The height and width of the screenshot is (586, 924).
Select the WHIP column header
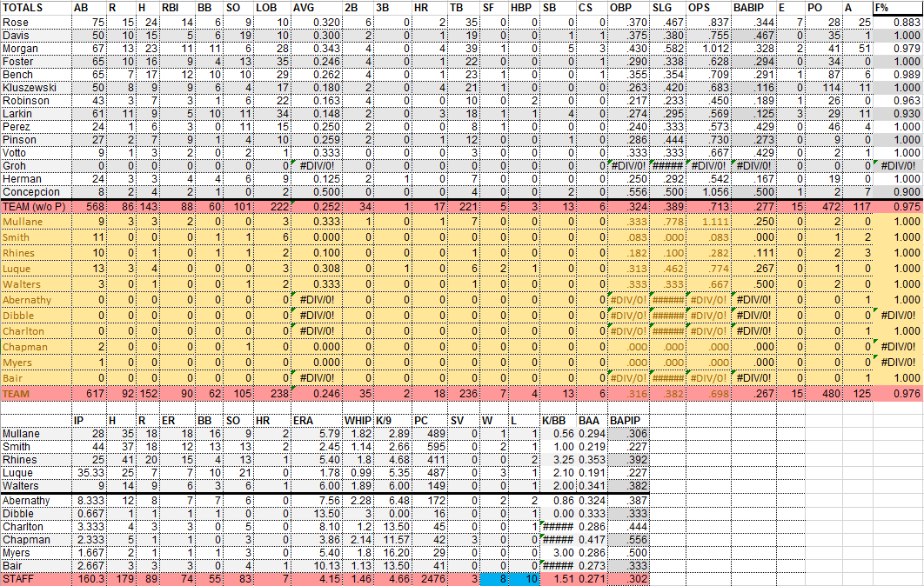[x=358, y=421]
